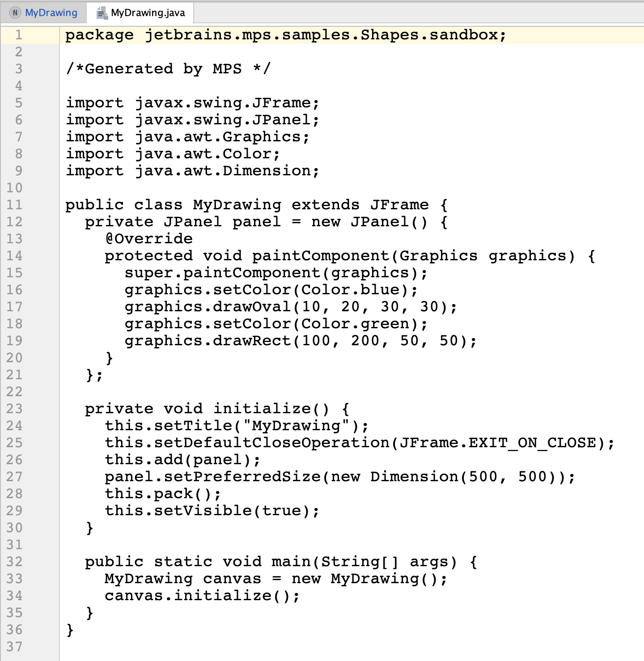Click "graphics.drawOval(10, 20, 30, 30);" line
Viewport: 644px width, 661px height.
click(291, 307)
